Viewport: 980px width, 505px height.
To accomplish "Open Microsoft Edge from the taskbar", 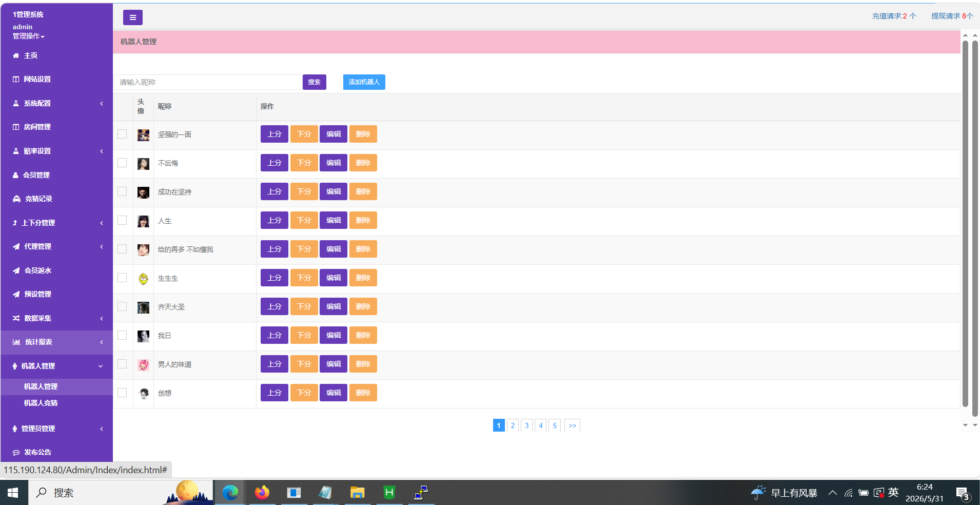I will pyautogui.click(x=230, y=493).
